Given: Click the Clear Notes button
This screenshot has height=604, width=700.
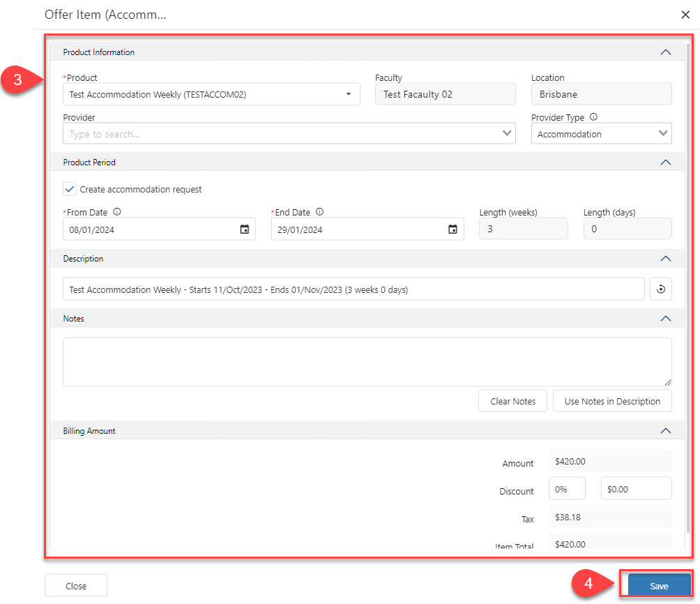Looking at the screenshot, I should tap(512, 401).
